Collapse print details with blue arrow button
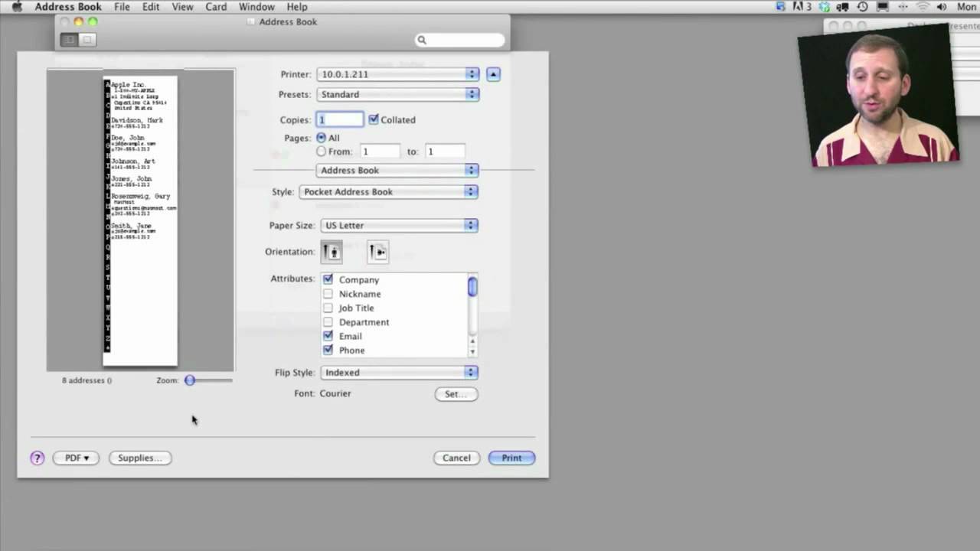 (493, 74)
